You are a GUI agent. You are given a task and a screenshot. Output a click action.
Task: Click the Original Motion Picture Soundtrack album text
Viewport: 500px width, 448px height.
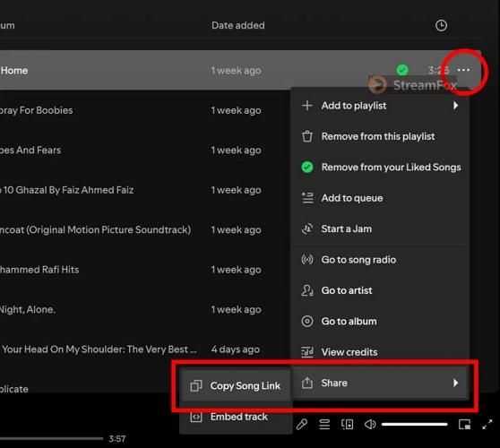click(95, 230)
